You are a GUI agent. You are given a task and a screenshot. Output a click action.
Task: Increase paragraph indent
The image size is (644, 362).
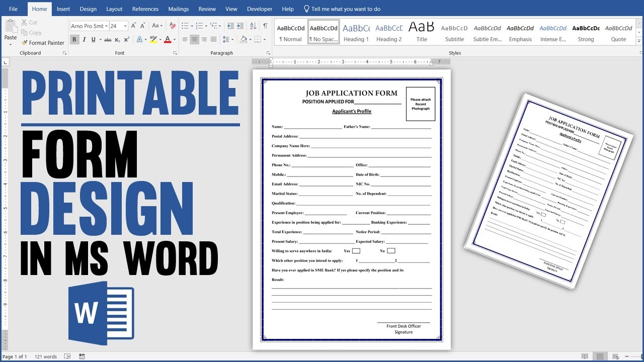coord(241,26)
